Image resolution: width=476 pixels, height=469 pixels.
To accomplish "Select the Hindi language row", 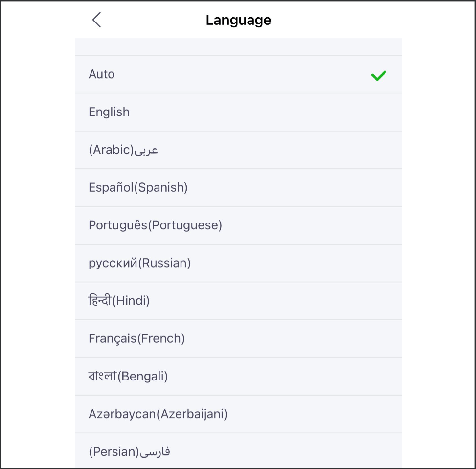I will pos(238,301).
